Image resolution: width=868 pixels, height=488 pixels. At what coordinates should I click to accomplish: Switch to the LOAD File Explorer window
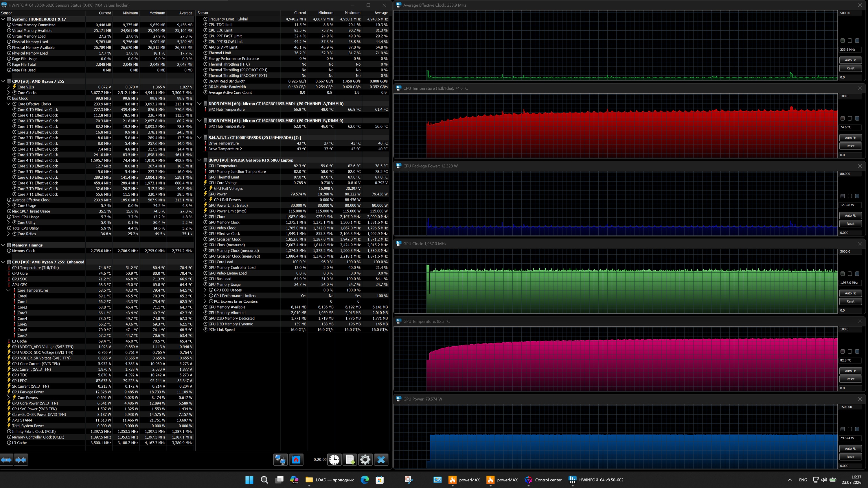330,480
